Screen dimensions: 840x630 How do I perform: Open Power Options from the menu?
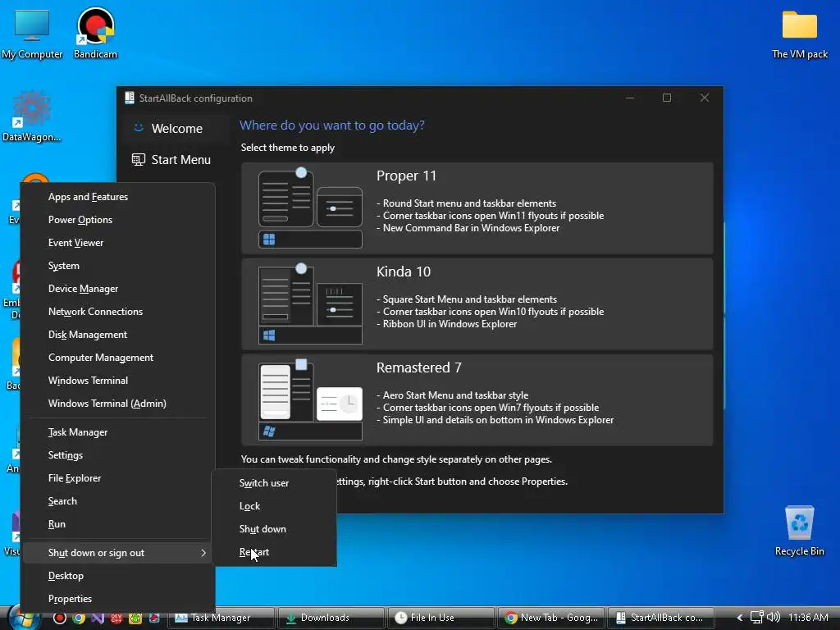[118, 220]
